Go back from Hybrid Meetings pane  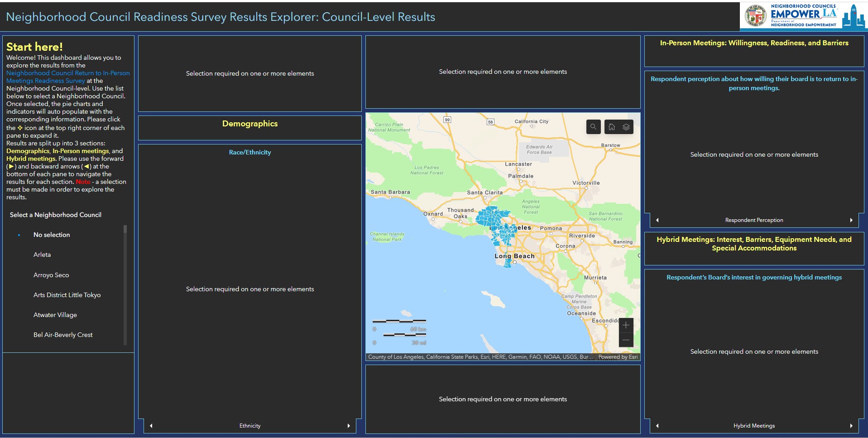[657, 426]
